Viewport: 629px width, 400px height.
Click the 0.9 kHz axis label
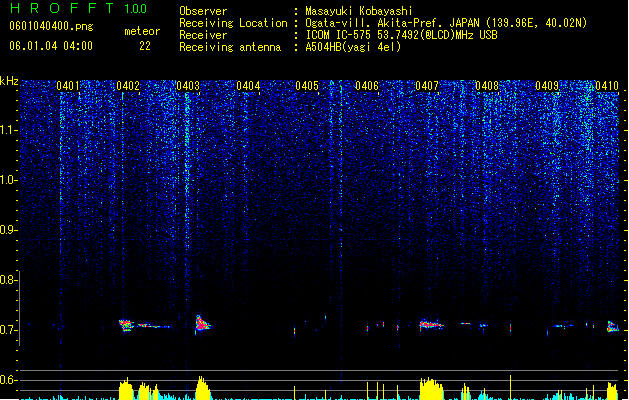(x=9, y=230)
